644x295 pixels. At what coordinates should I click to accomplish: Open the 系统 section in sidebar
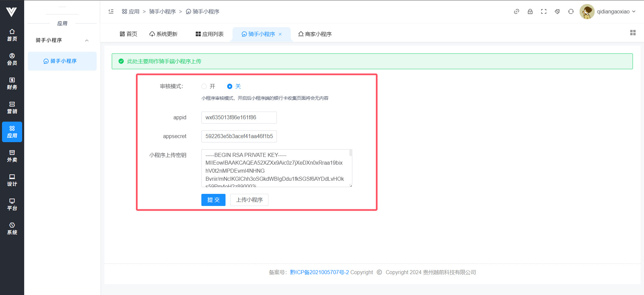point(12,228)
